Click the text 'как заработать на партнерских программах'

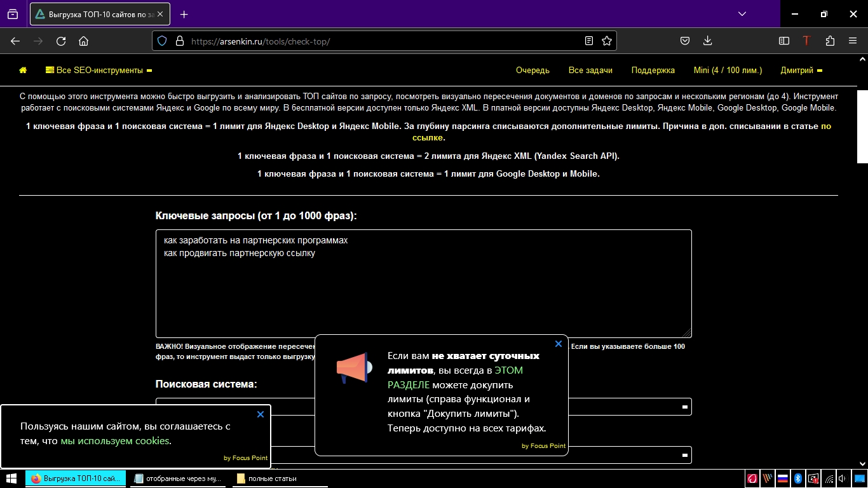tap(255, 241)
